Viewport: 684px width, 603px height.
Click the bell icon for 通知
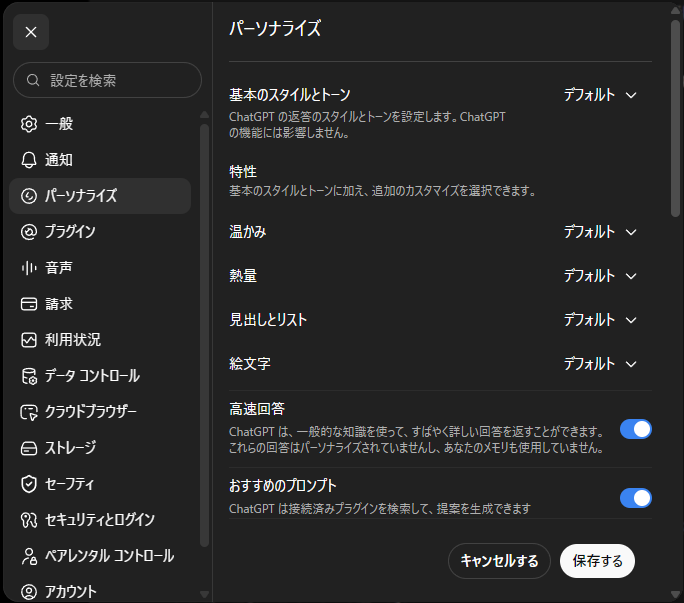[x=29, y=160]
